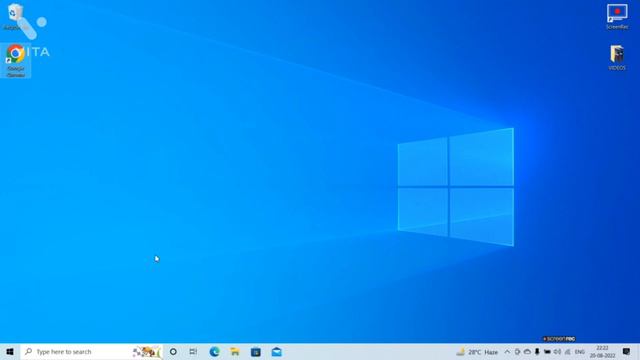Click the search highlights illustration in search box
The height and width of the screenshot is (360, 640).
pos(146,351)
